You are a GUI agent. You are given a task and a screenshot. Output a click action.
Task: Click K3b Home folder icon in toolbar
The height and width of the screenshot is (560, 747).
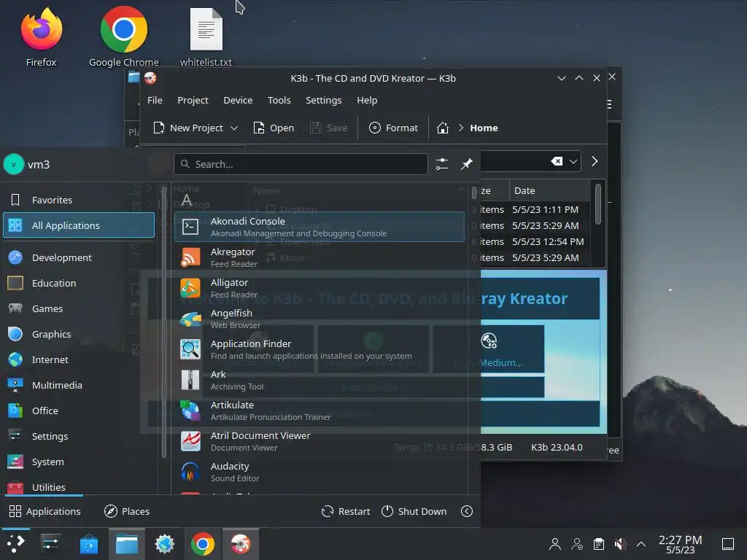tap(443, 128)
